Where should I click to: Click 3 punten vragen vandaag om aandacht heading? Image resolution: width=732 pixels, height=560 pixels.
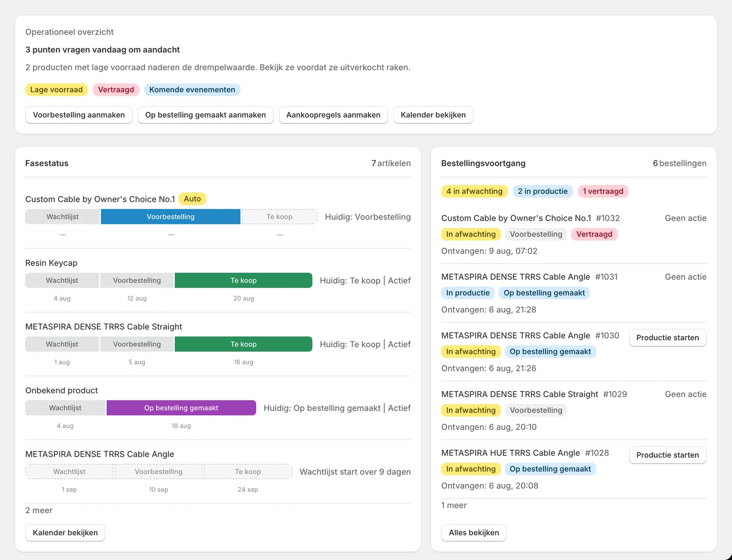[102, 50]
